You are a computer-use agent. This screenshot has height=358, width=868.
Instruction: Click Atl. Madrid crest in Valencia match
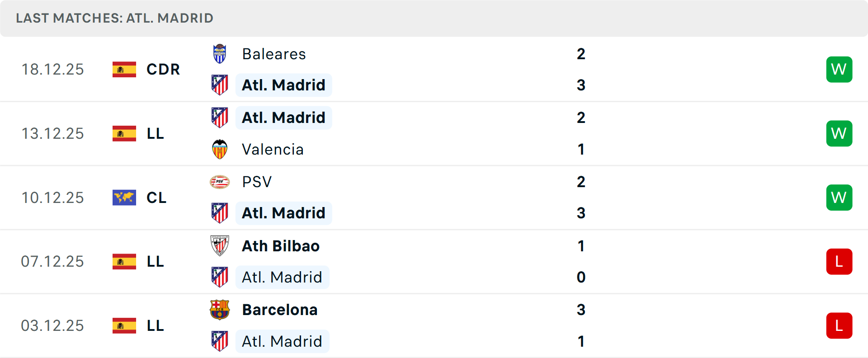point(220,118)
